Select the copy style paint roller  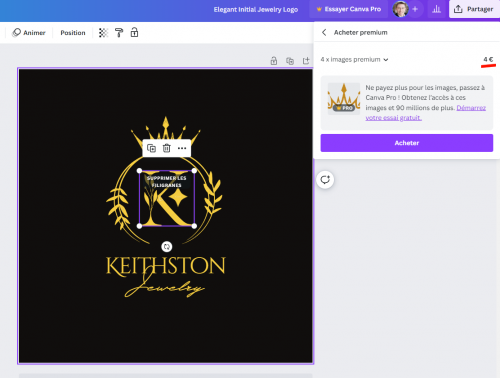coord(119,33)
